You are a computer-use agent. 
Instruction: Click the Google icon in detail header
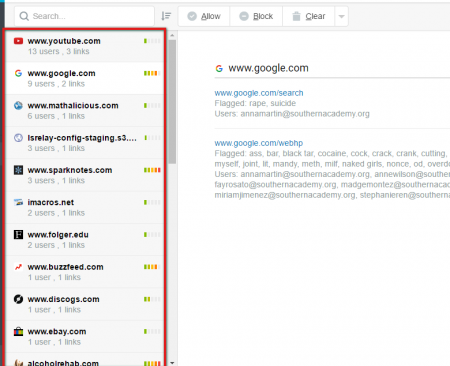[x=219, y=69]
